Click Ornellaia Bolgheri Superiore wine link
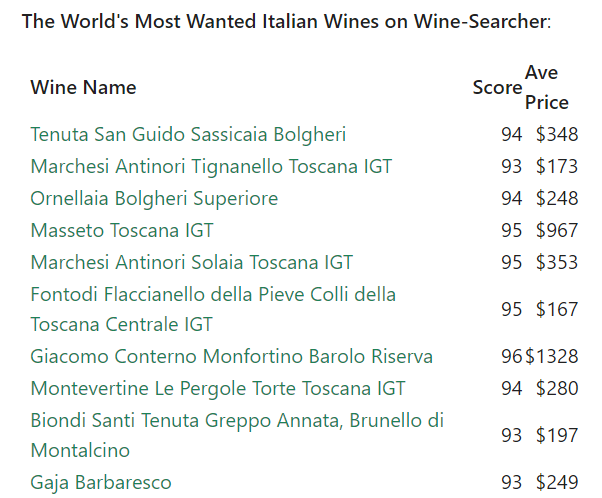The height and width of the screenshot is (498, 602). [154, 199]
